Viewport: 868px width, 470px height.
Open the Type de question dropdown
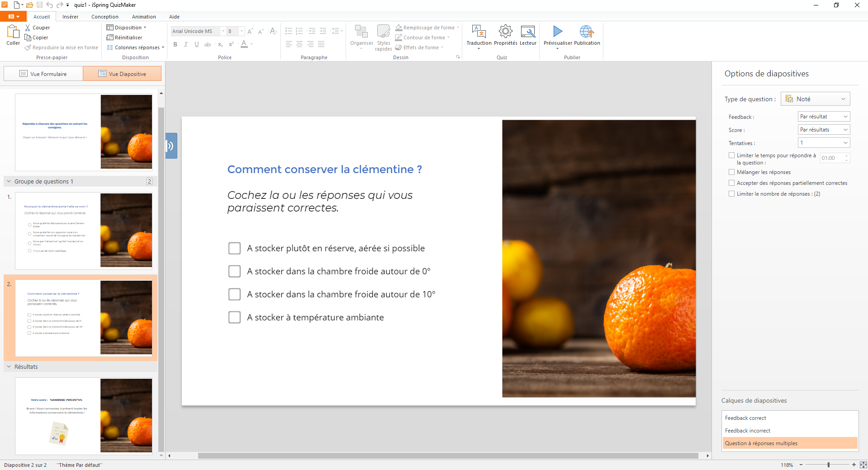click(x=815, y=99)
